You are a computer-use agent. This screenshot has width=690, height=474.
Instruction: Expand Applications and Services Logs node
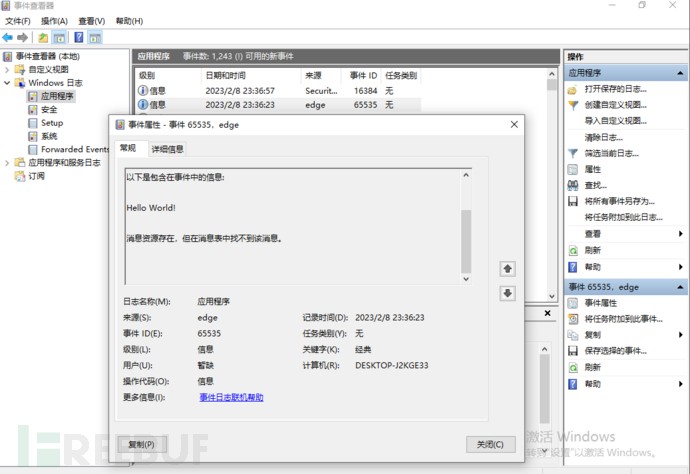point(7,163)
